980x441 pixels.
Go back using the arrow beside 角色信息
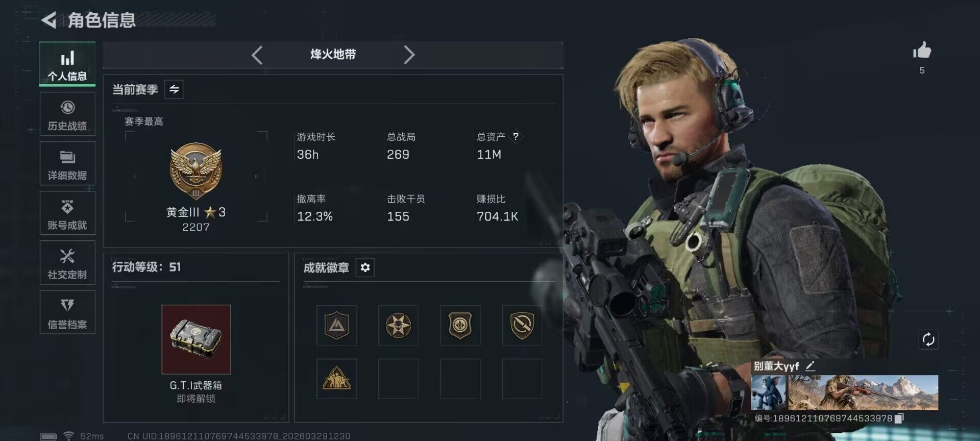(48, 20)
